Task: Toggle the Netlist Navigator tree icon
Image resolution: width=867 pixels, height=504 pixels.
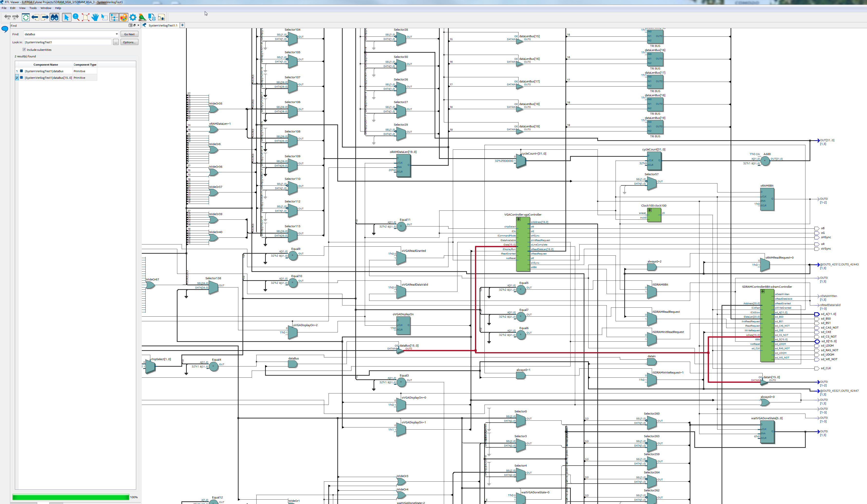Action: 114,17
